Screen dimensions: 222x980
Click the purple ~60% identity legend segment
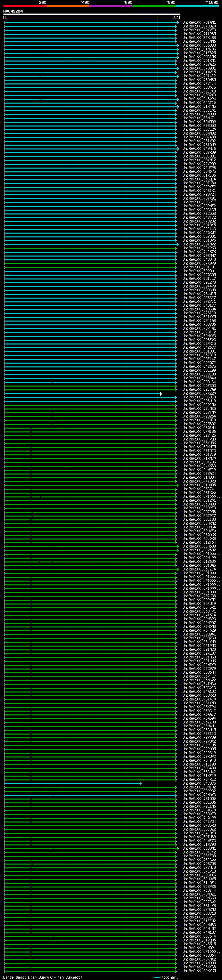(111, 6)
